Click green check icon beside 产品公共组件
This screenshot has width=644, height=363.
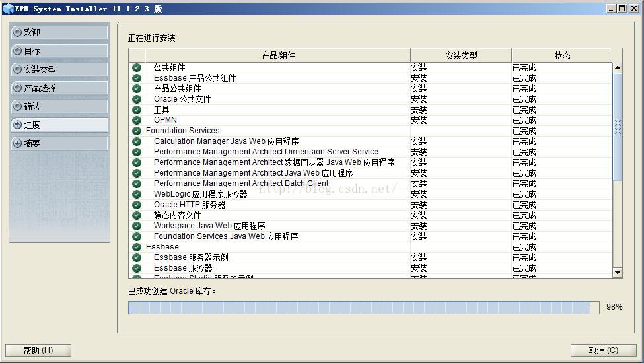pos(137,88)
